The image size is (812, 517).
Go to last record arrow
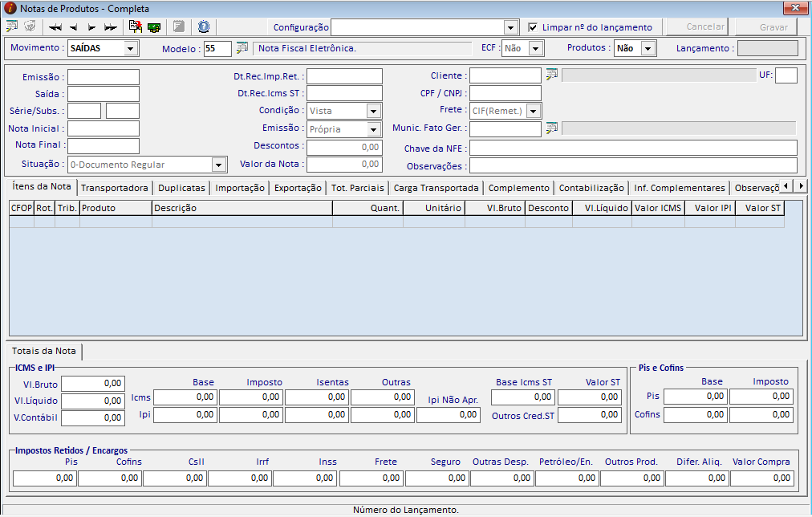110,27
